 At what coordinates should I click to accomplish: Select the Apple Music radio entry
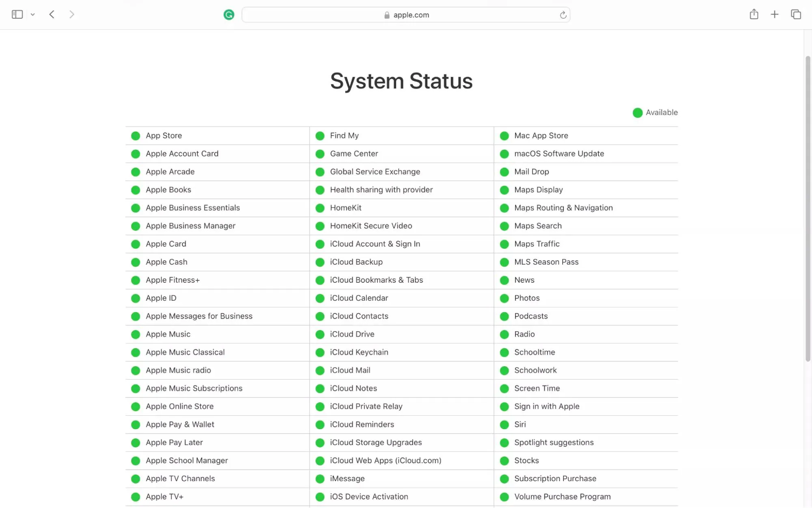(178, 370)
